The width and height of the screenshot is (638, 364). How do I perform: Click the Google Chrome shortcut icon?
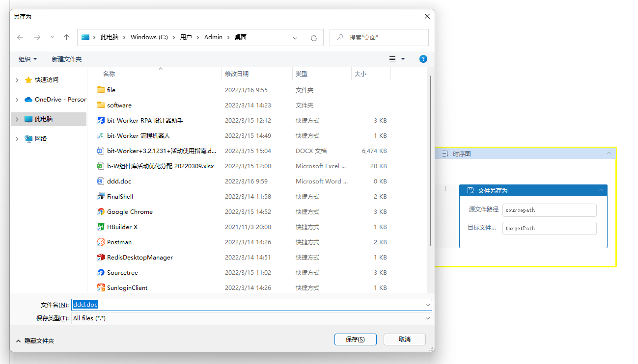tap(101, 212)
